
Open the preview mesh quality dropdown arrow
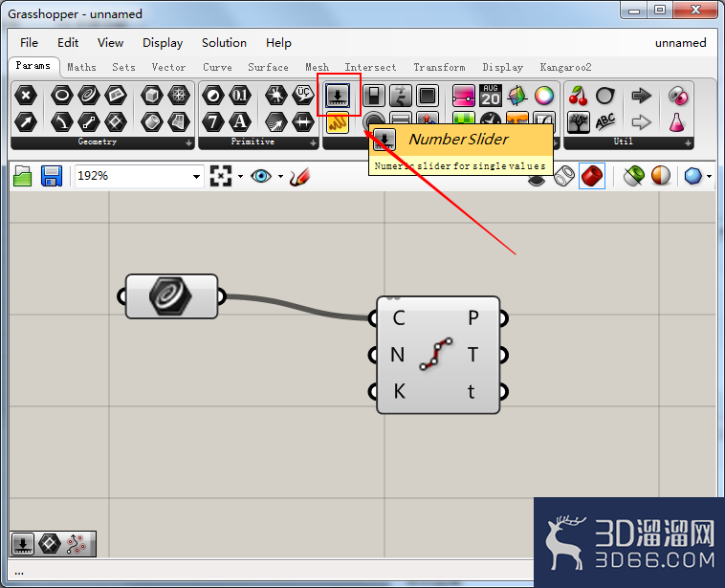710,176
